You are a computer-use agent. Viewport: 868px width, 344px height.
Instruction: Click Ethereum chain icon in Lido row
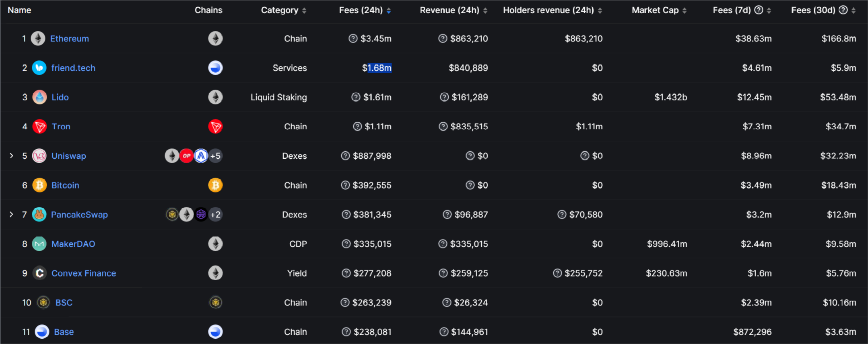[x=215, y=97]
